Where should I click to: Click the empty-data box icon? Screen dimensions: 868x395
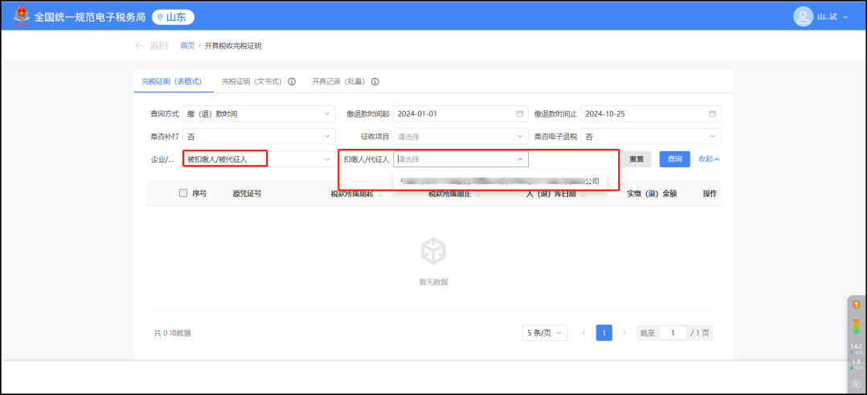tap(433, 253)
